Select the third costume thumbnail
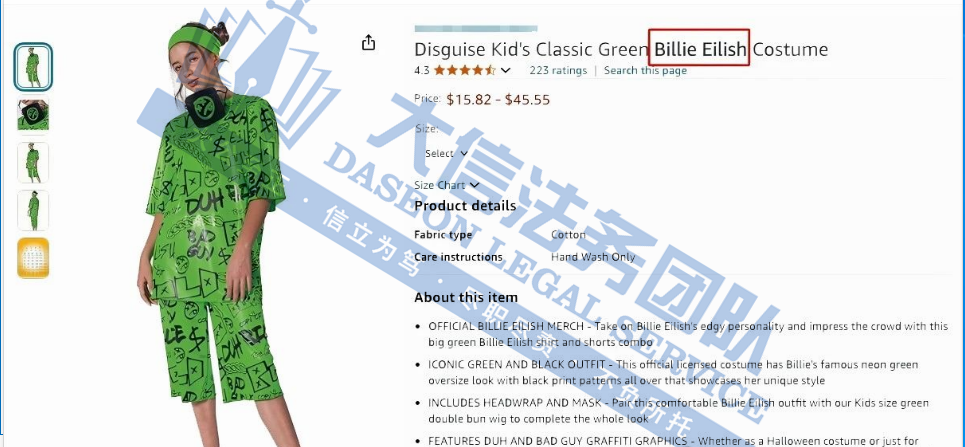This screenshot has width=965, height=447. coord(33,163)
